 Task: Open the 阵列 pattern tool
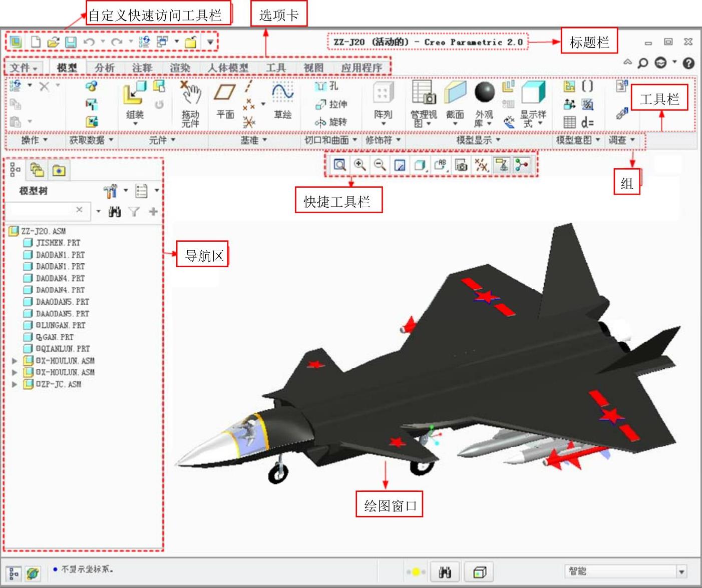point(383,104)
